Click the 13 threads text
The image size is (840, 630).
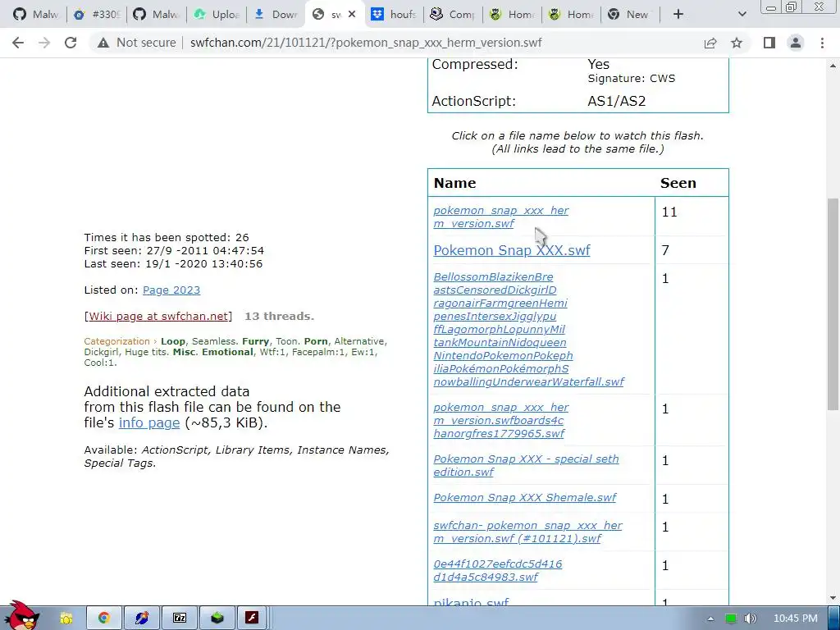(279, 316)
